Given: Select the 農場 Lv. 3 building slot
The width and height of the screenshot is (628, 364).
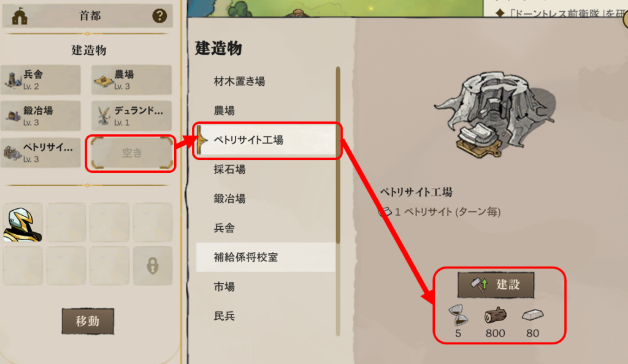Looking at the screenshot, I should click(131, 80).
